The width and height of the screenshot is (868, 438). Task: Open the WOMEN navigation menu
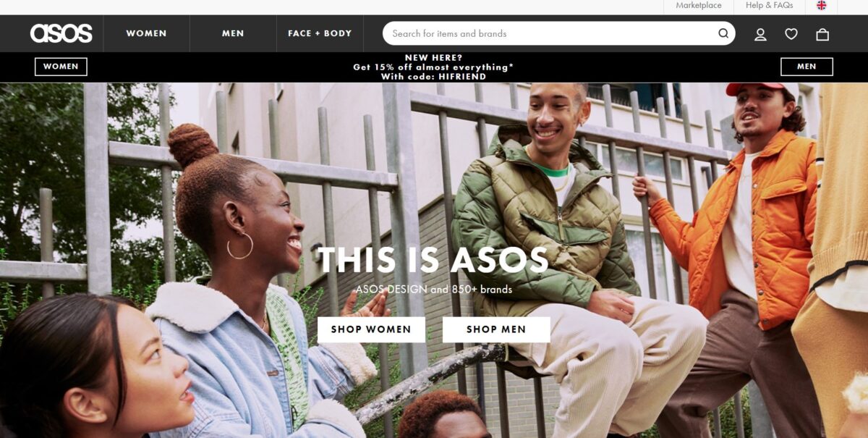146,33
